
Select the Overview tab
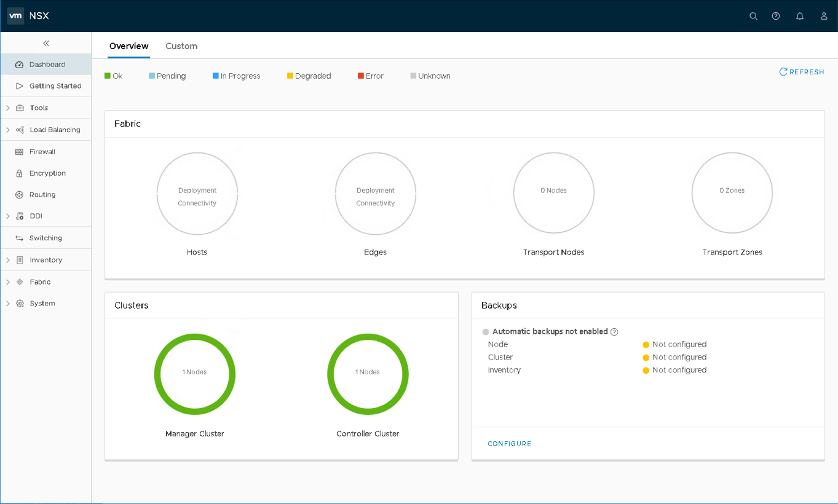(x=128, y=46)
